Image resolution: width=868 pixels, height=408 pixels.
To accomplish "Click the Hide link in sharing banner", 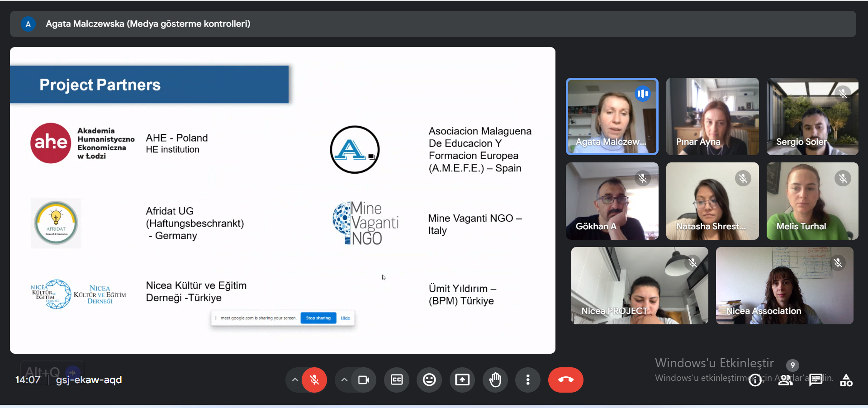I will click(345, 318).
